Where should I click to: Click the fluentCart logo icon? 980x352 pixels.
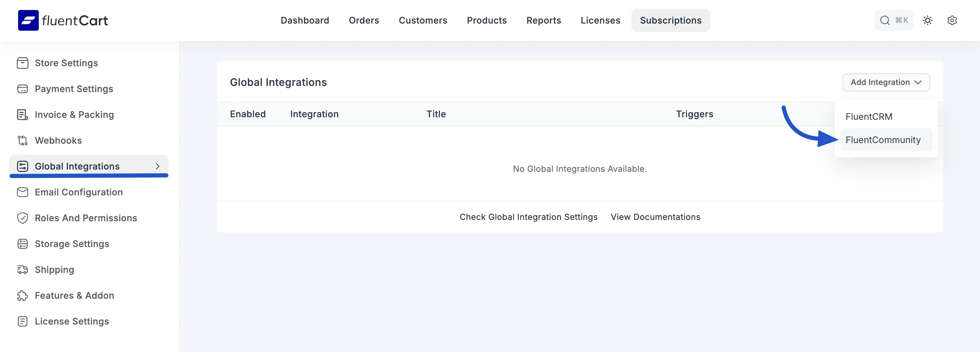(28, 20)
